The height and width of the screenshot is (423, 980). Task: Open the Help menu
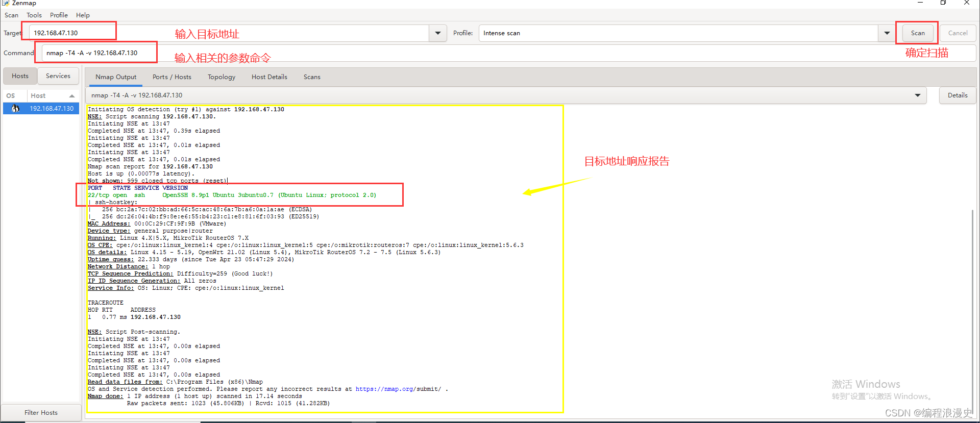tap(83, 15)
